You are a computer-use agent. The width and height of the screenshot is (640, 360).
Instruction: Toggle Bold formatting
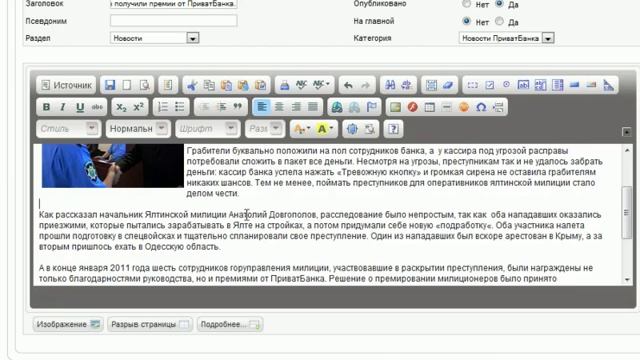[x=46, y=107]
